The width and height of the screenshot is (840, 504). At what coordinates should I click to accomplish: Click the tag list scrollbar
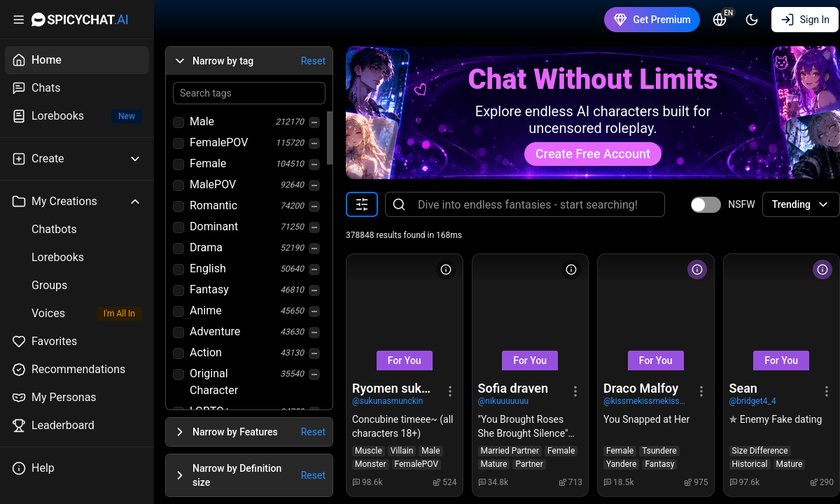[329, 136]
